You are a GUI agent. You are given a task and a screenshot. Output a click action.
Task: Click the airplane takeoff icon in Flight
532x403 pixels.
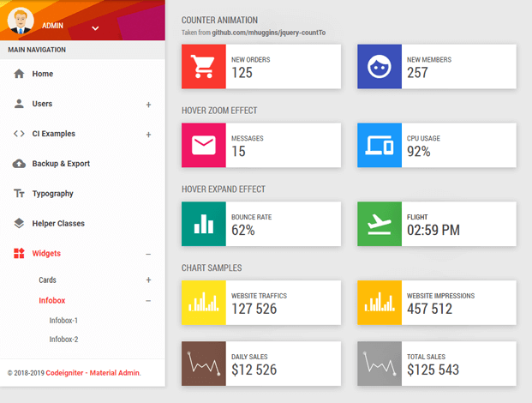coord(379,224)
